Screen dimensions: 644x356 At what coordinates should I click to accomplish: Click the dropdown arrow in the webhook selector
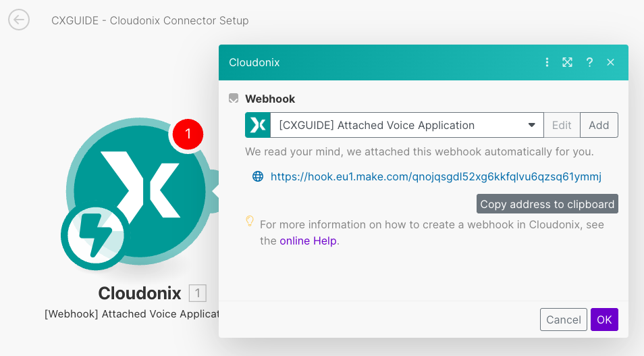coord(532,125)
